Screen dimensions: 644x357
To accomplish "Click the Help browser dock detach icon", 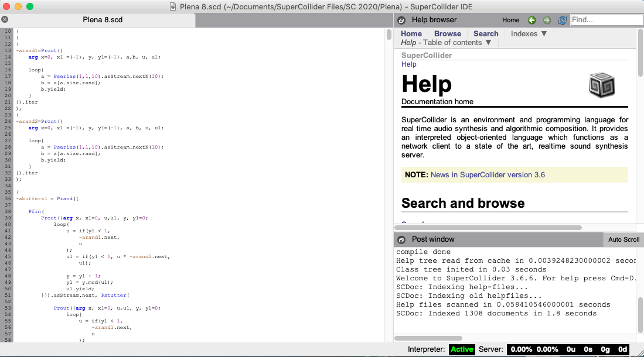I will click(x=401, y=20).
